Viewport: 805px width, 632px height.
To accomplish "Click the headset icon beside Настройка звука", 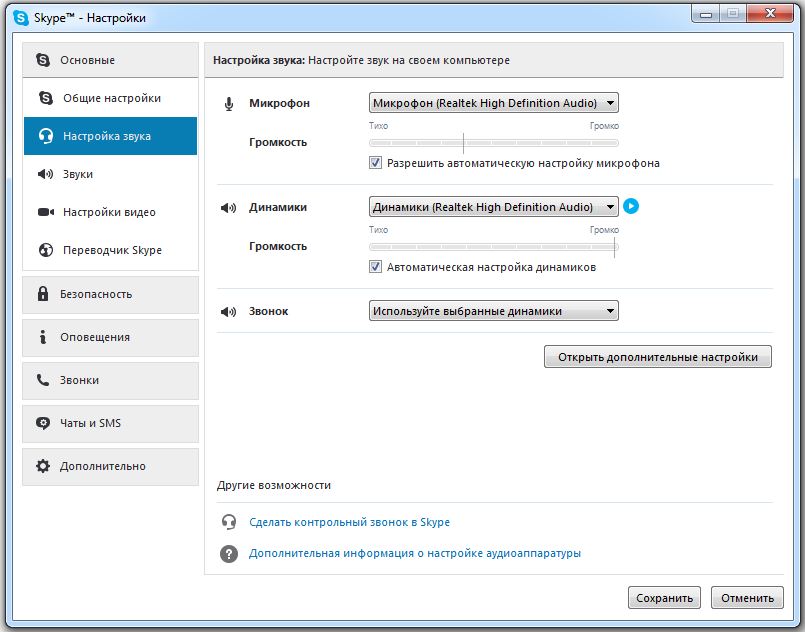I will (46, 136).
